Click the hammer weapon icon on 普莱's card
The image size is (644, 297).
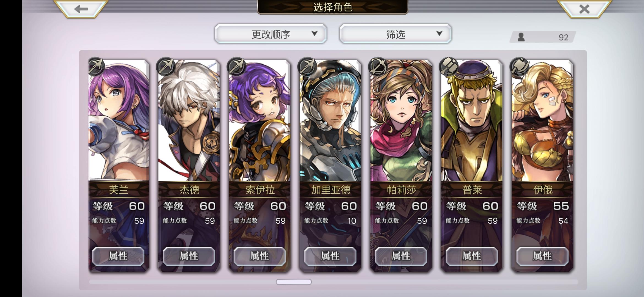point(448,67)
